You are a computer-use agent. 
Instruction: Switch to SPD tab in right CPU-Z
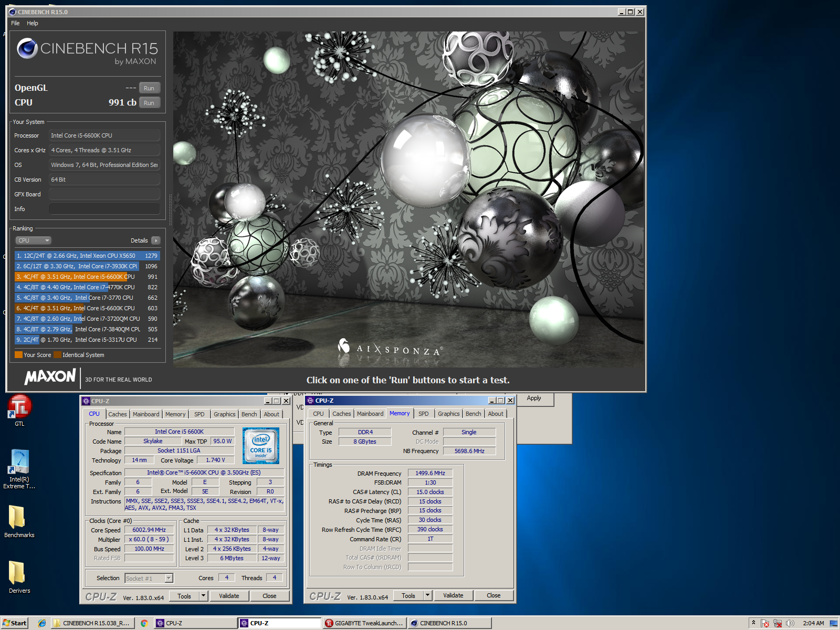[x=424, y=414]
